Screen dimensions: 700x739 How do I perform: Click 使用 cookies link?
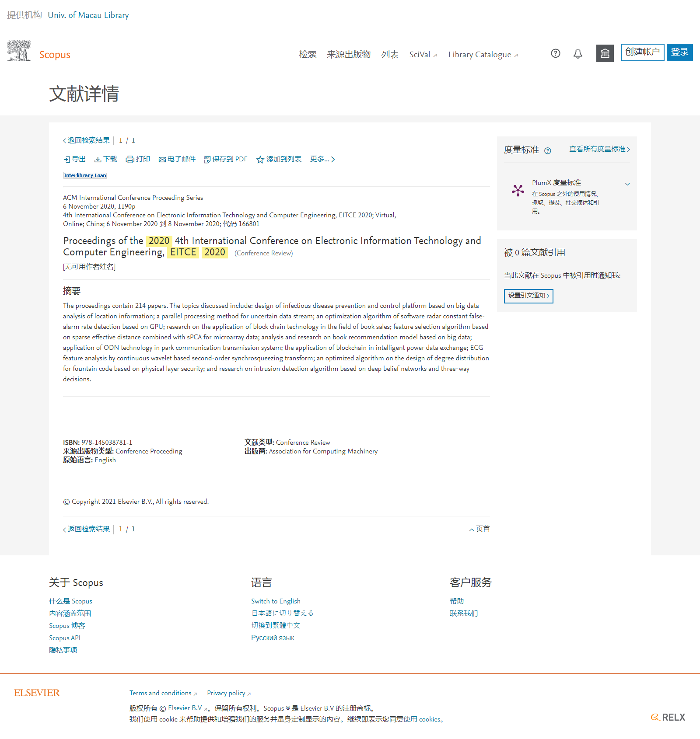pyautogui.click(x=422, y=719)
